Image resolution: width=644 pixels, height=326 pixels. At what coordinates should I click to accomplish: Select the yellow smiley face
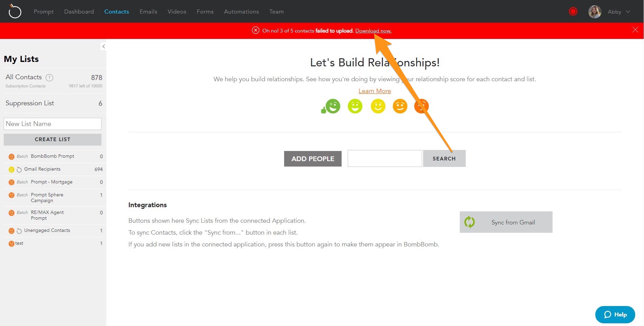[x=378, y=106]
